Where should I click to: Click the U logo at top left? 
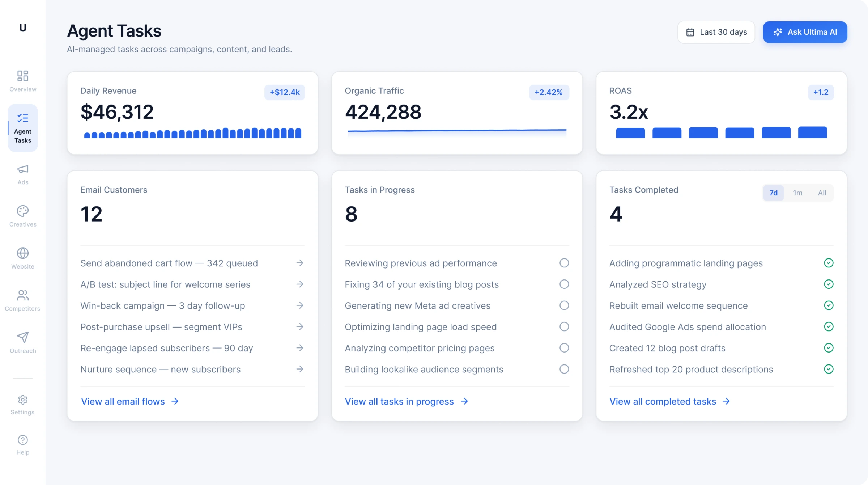pyautogui.click(x=23, y=28)
